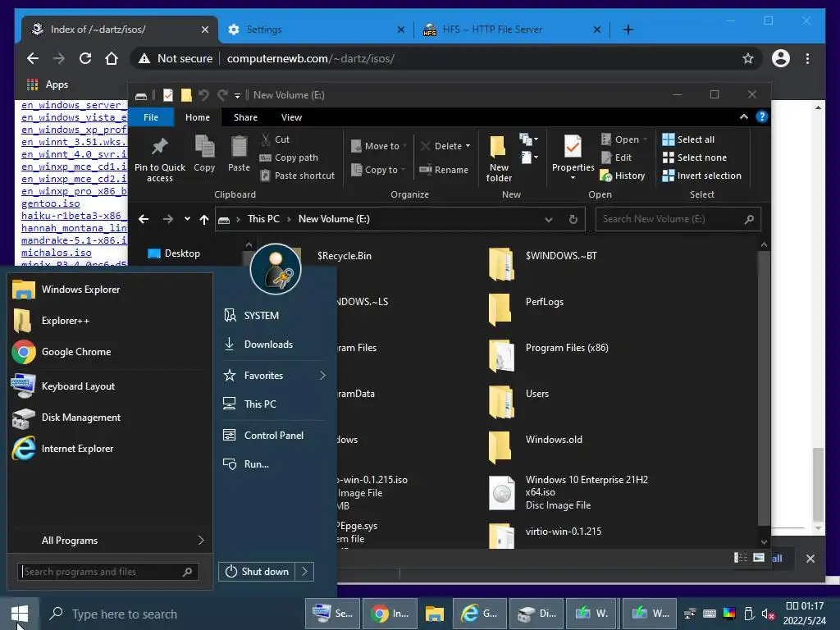Open Shut down options arrow

[304, 572]
